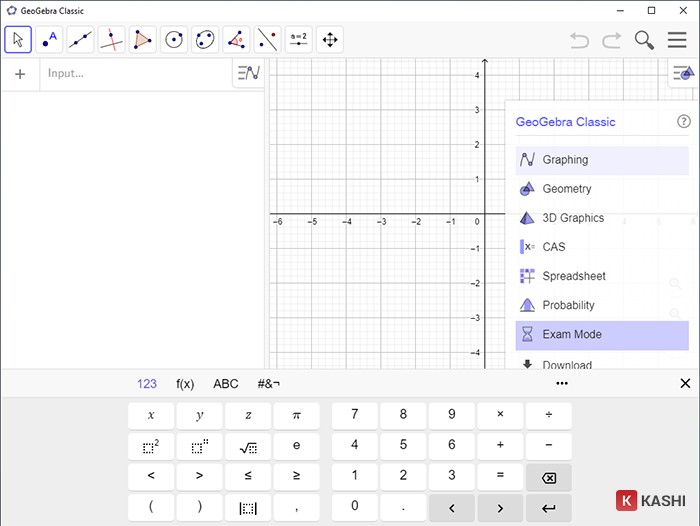Open the Algebra view style bar
700x526 pixels.
coord(249,73)
